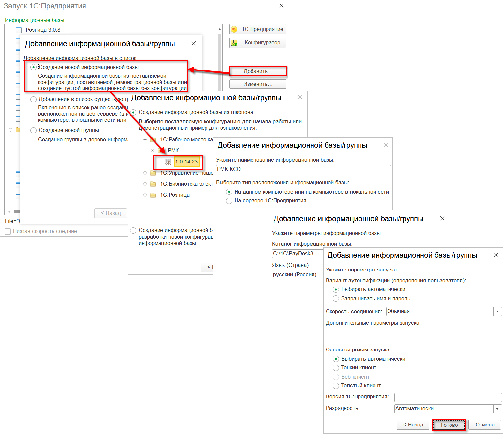Viewport: 504px width, 434px height.
Task: Select 'Создание новой информационной базы' option
Action: tap(33, 67)
